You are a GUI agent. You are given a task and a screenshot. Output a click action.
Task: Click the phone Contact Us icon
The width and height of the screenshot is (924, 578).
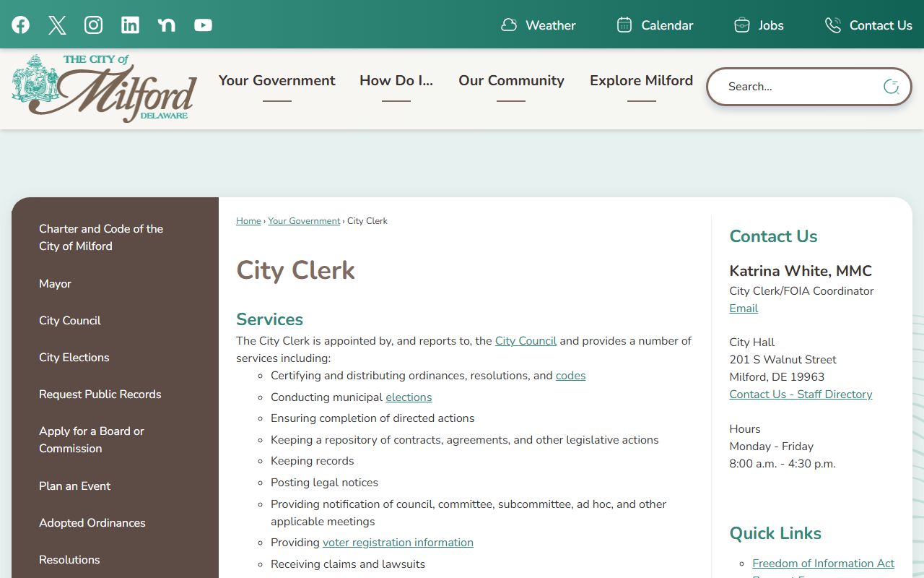pos(833,25)
